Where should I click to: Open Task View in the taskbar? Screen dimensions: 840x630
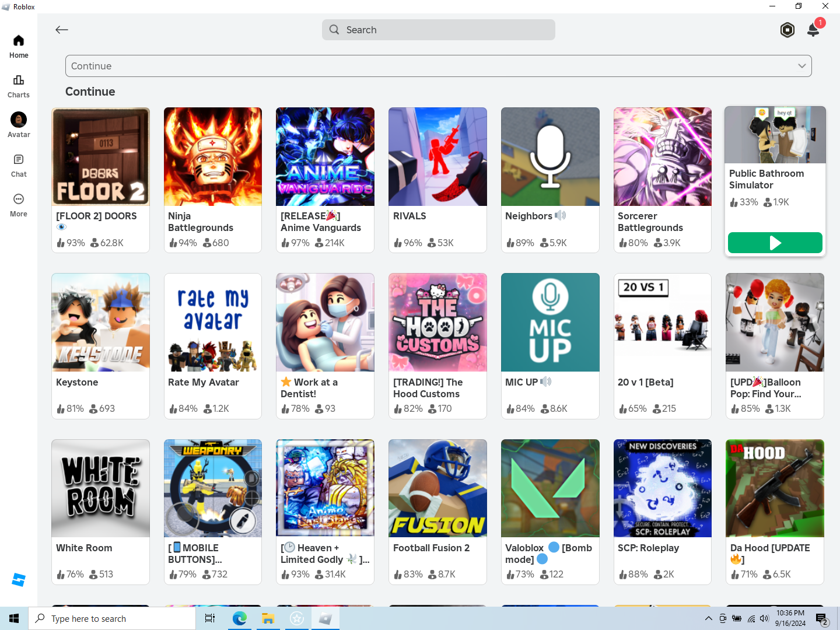(x=210, y=618)
